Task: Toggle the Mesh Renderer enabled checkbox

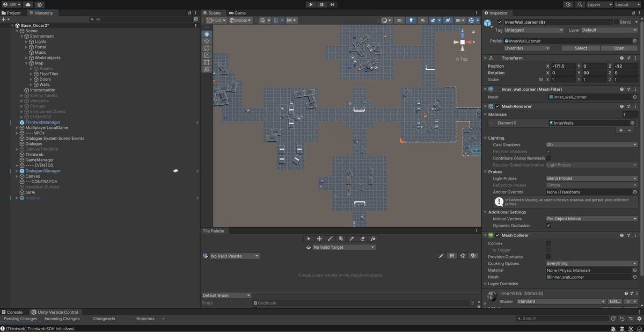Action: pyautogui.click(x=497, y=106)
